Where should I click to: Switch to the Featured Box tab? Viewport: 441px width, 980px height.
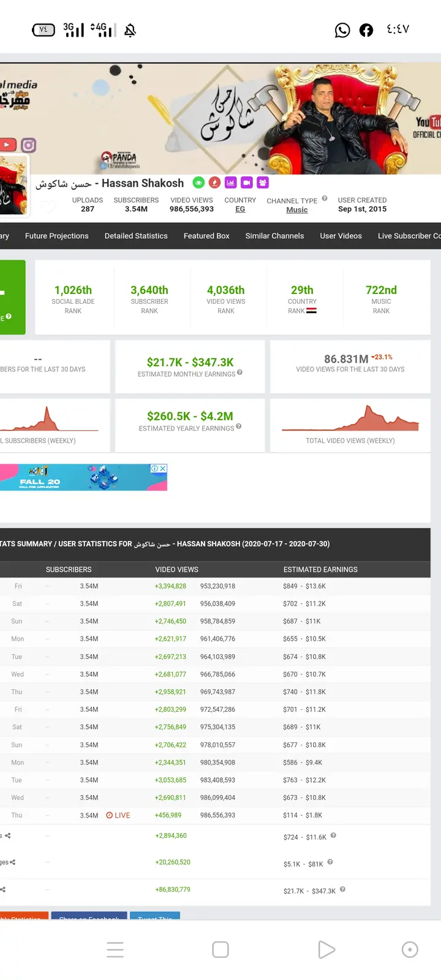click(206, 236)
